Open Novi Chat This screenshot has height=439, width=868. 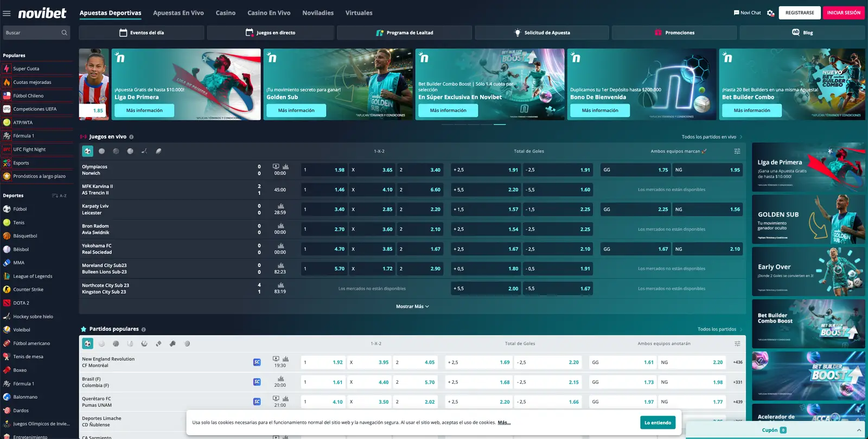(x=747, y=12)
